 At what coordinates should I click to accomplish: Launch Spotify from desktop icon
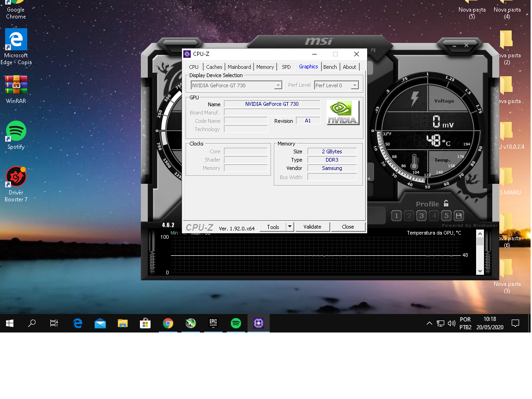(16, 135)
